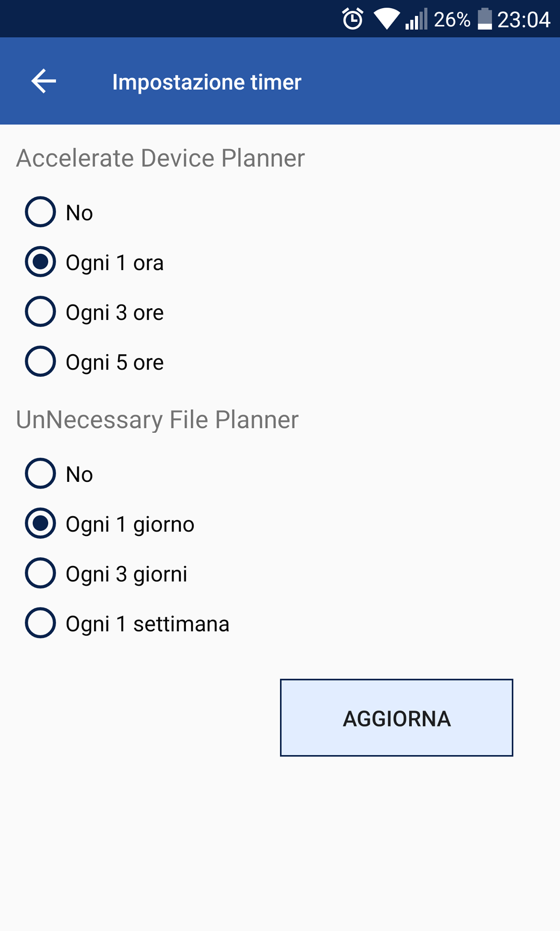The height and width of the screenshot is (931, 560).
Task: Tap the 26% battery percentage
Action: point(452,20)
